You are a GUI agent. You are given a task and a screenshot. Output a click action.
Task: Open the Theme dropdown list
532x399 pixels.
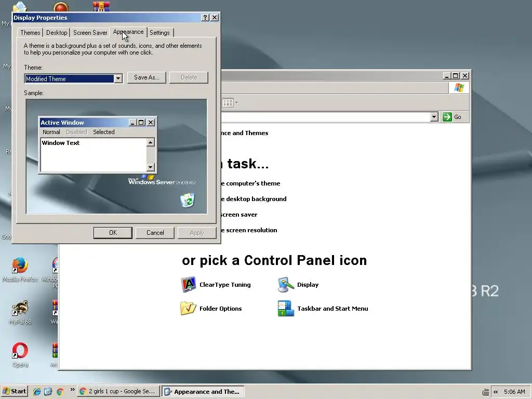tap(118, 79)
